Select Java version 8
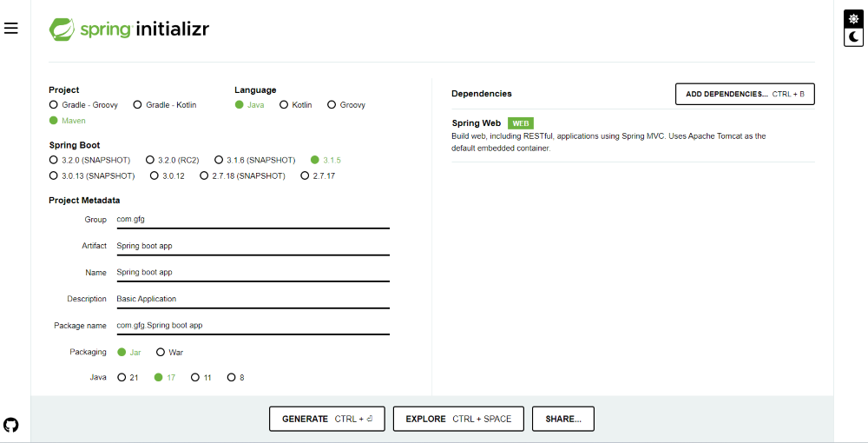The height and width of the screenshot is (443, 868). [x=236, y=378]
